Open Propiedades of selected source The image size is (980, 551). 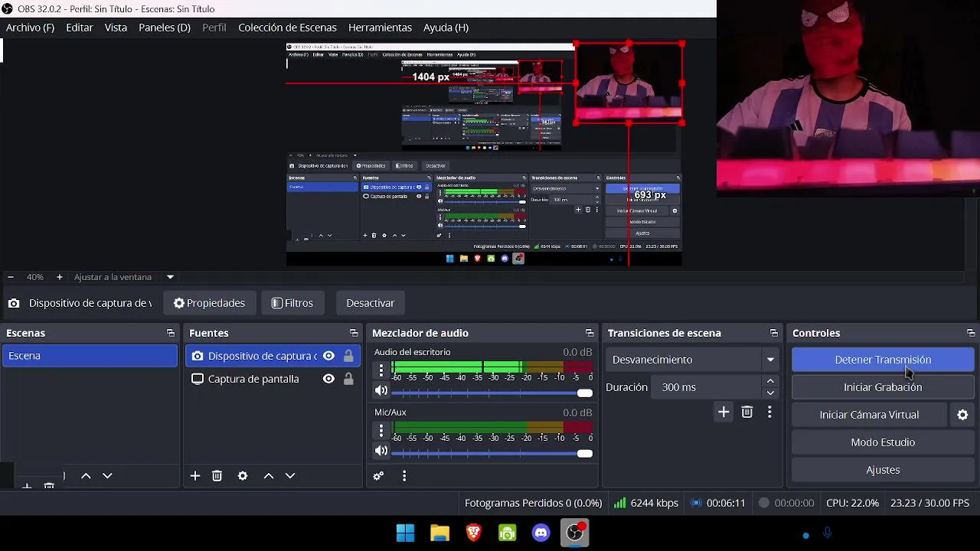(x=209, y=303)
